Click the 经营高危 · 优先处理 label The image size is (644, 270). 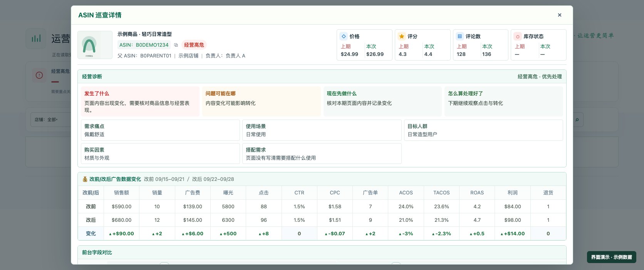540,77
